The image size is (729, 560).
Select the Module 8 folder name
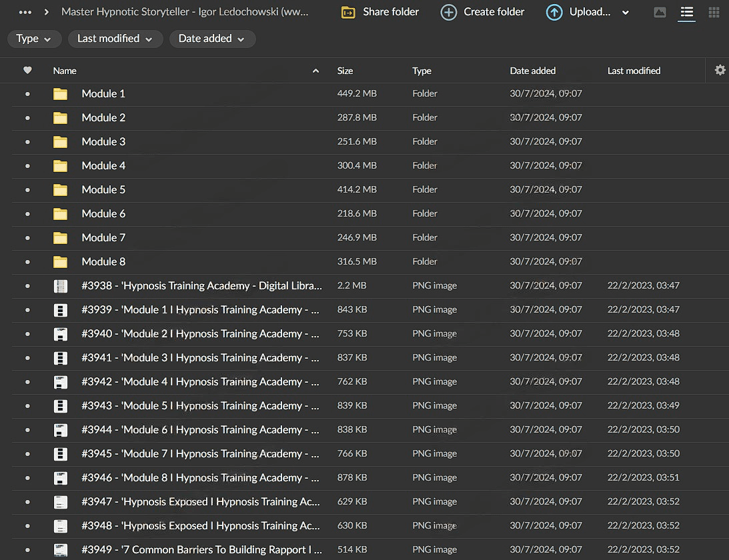[x=103, y=261]
